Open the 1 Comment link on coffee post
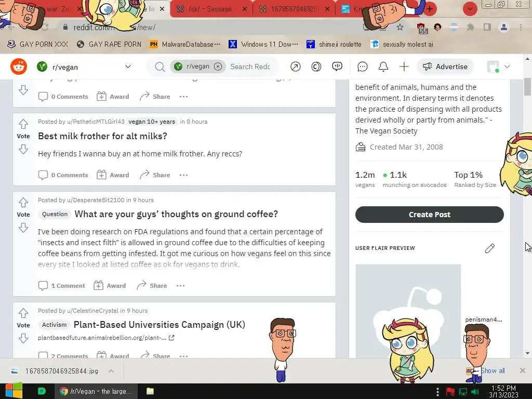Viewport: 532px width, 399px height. point(61,286)
